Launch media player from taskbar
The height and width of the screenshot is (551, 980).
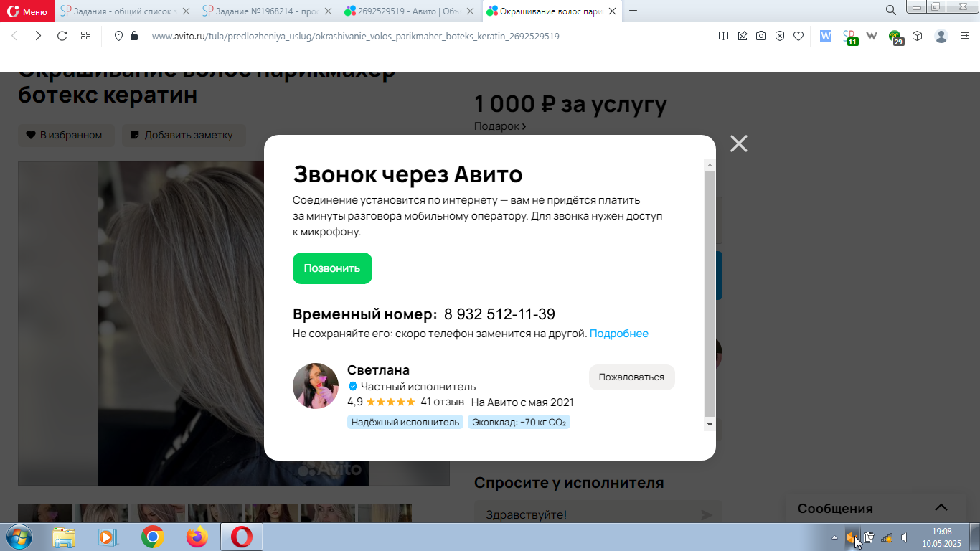[107, 537]
